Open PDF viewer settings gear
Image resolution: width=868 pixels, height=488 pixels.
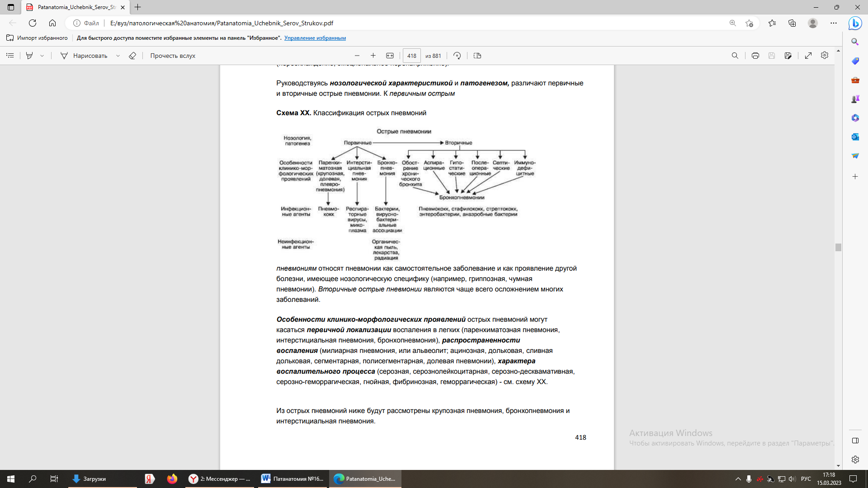tap(825, 55)
